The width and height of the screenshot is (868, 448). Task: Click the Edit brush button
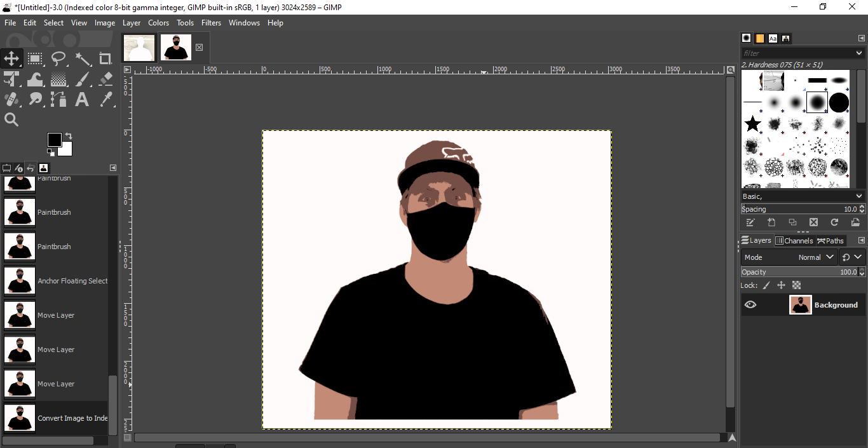pyautogui.click(x=750, y=222)
